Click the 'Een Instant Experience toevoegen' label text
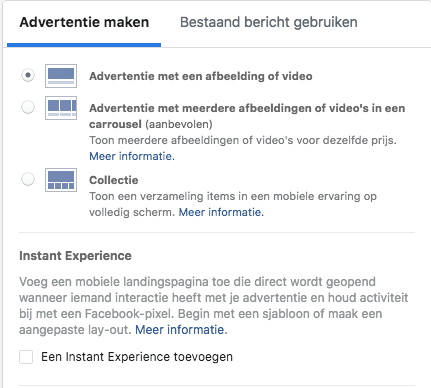 pyautogui.click(x=137, y=357)
